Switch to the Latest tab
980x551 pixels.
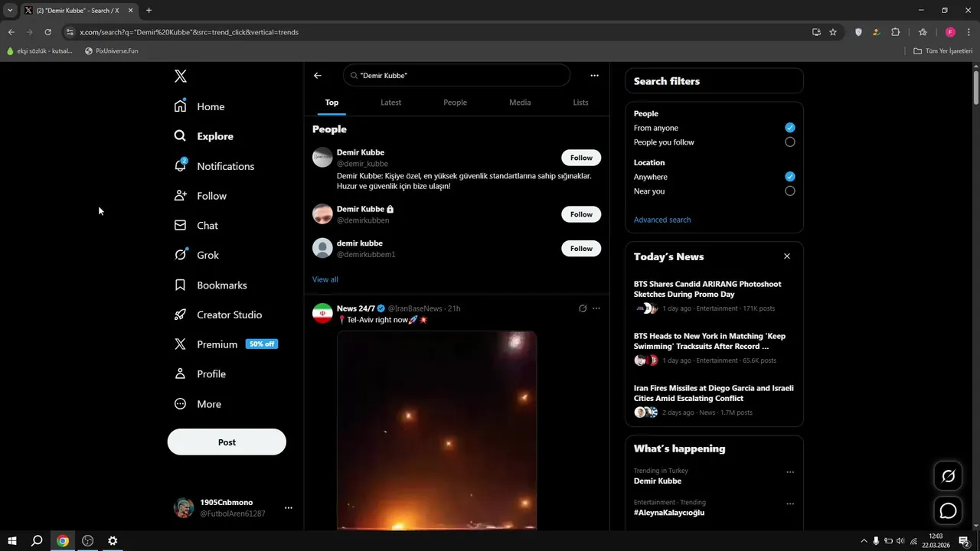pos(391,103)
